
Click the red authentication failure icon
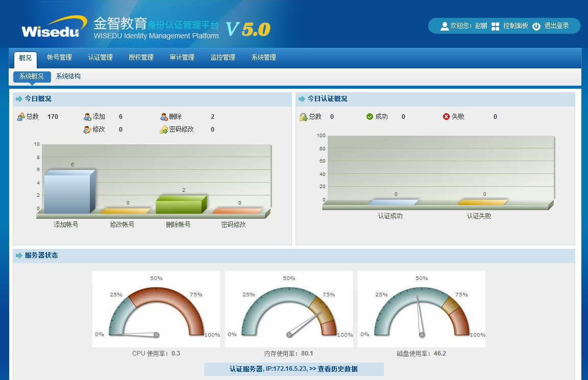coord(446,117)
